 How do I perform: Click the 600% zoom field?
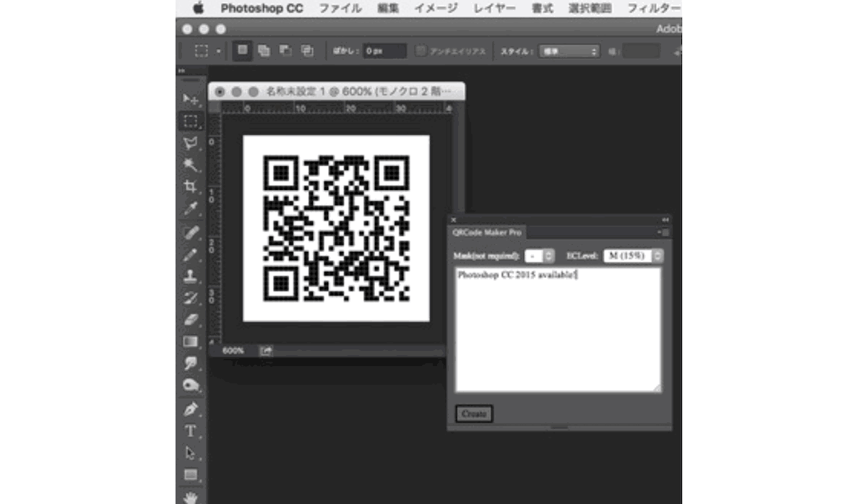tap(233, 350)
